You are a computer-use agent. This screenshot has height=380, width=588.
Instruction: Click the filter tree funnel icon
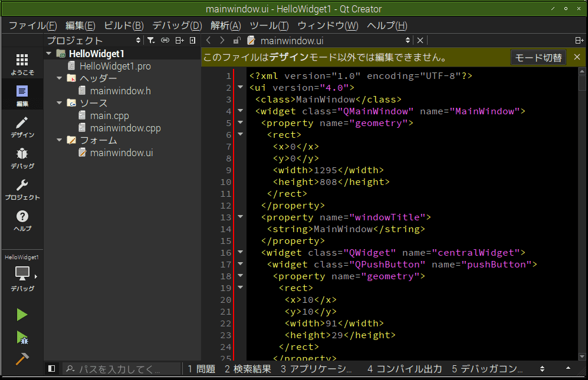[x=151, y=41]
